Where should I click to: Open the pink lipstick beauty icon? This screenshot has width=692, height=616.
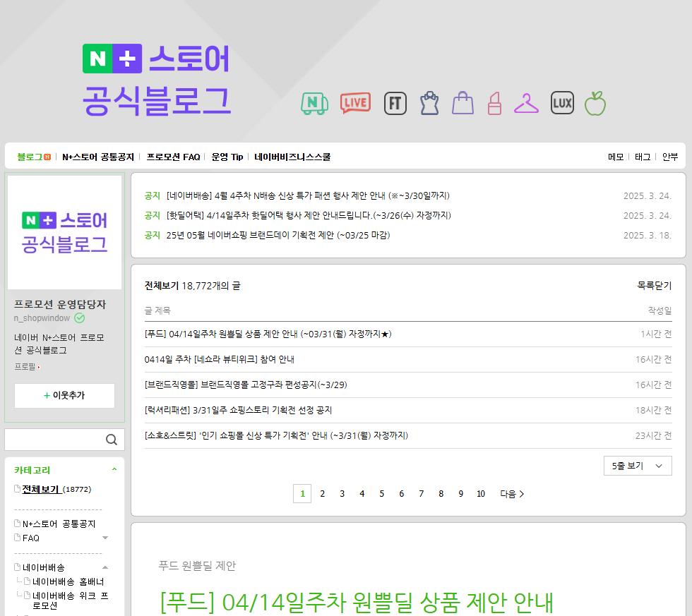click(495, 103)
